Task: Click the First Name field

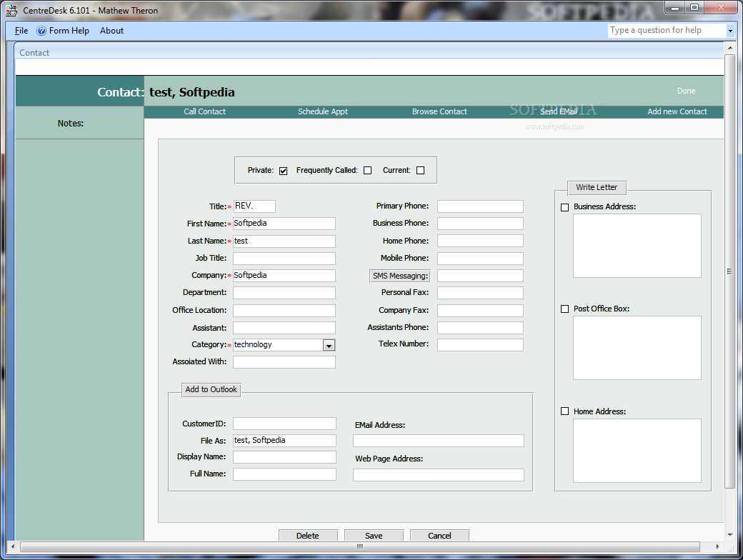Action: (x=284, y=224)
